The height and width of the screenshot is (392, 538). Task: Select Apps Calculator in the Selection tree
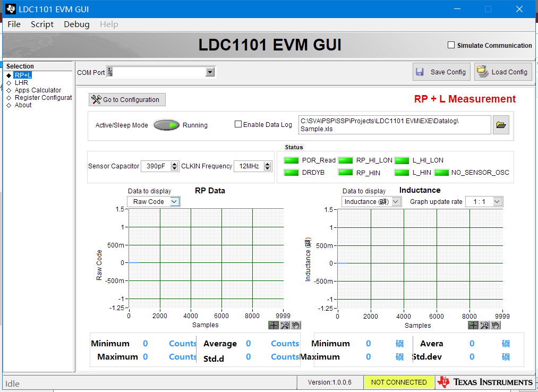tap(38, 90)
